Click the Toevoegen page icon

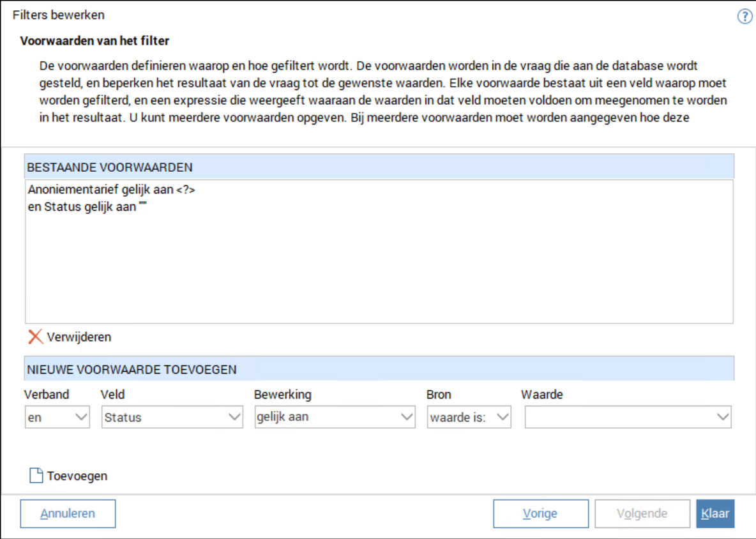[x=36, y=476]
